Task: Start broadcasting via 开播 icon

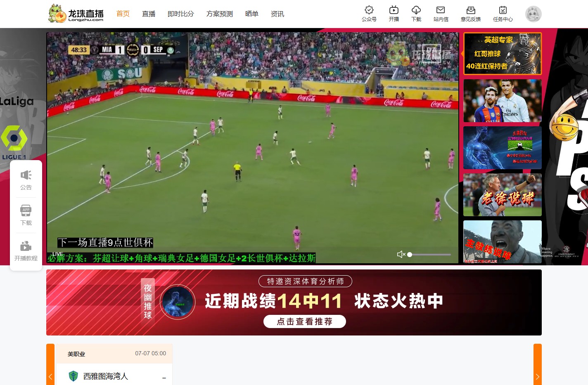Action: pyautogui.click(x=394, y=14)
